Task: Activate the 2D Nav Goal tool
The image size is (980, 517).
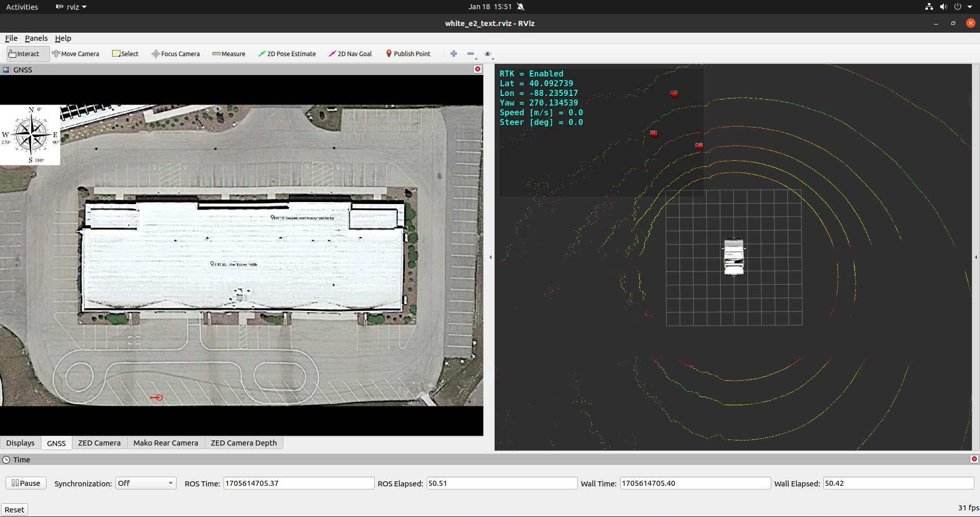Action: coord(350,54)
